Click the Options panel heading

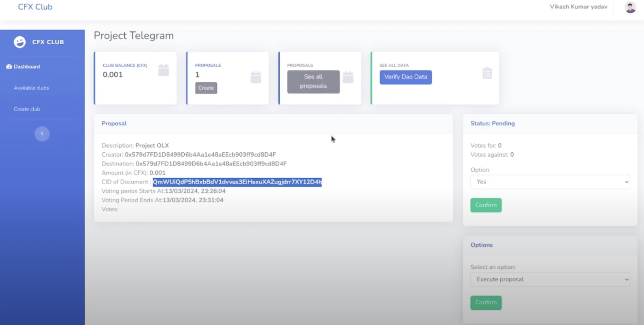click(481, 245)
